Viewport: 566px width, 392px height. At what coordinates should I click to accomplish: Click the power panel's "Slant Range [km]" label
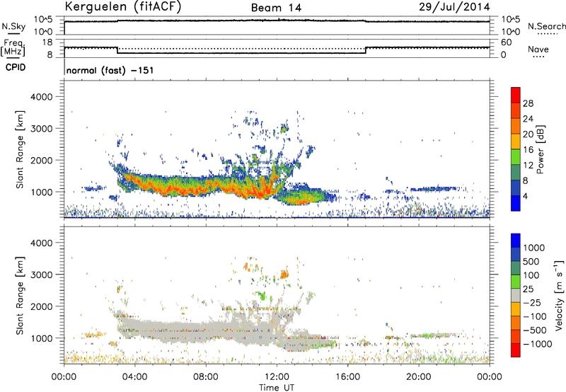[20, 149]
